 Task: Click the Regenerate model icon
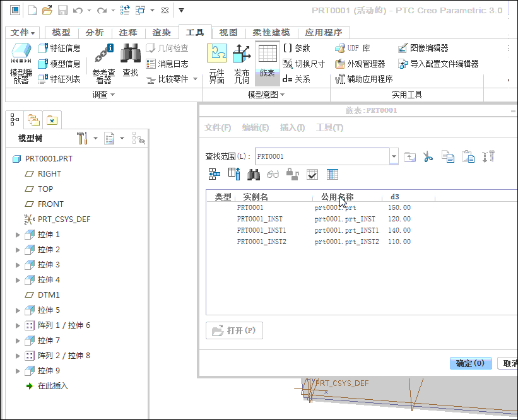(x=125, y=10)
